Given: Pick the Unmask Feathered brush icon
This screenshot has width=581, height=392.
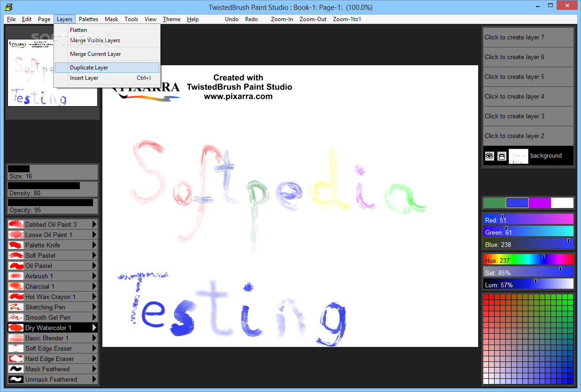Looking at the screenshot, I should click(x=16, y=379).
